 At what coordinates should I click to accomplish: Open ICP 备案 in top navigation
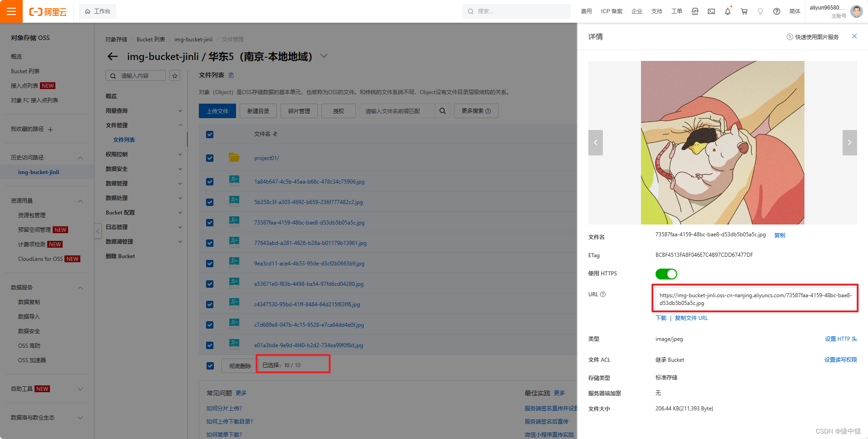click(x=612, y=11)
